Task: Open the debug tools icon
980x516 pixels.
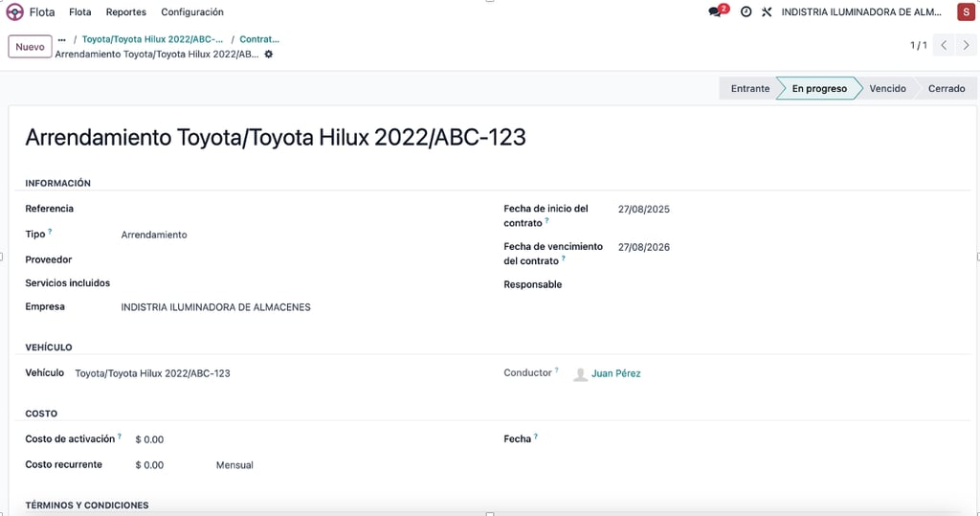Action: (767, 11)
